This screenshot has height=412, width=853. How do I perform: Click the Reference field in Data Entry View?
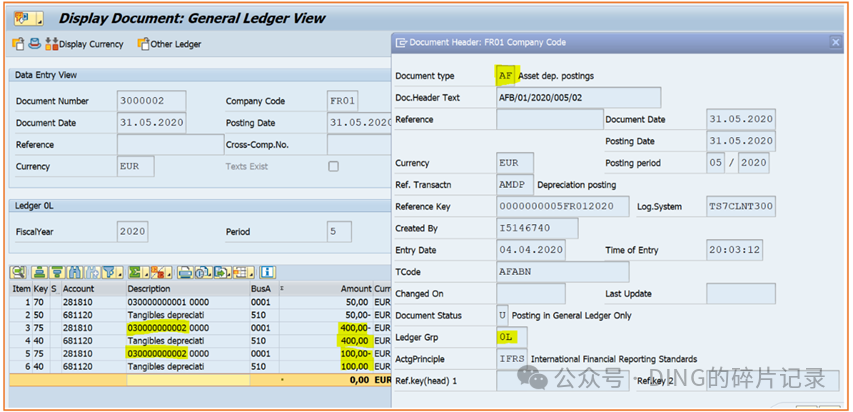coord(170,145)
